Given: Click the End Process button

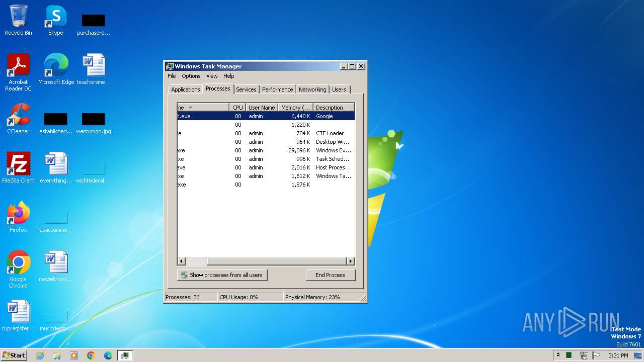Looking at the screenshot, I should click(x=330, y=275).
